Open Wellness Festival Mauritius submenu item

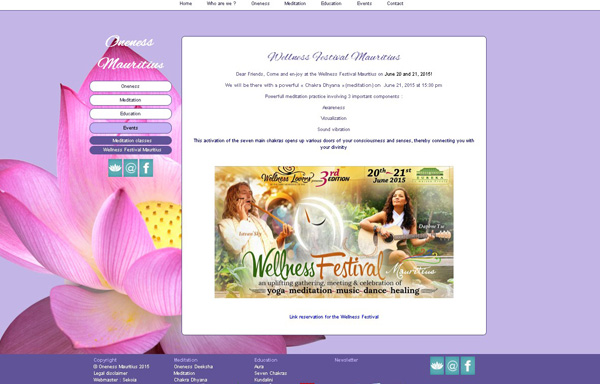tap(130, 150)
